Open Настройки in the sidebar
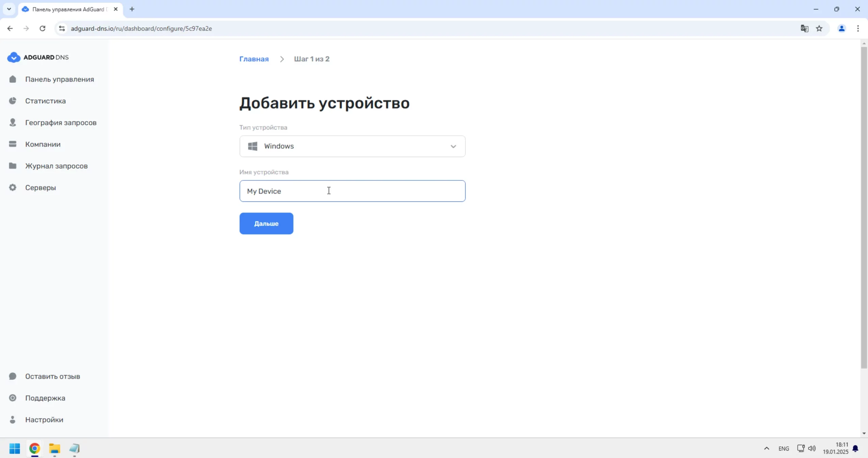The width and height of the screenshot is (868, 458). click(44, 420)
